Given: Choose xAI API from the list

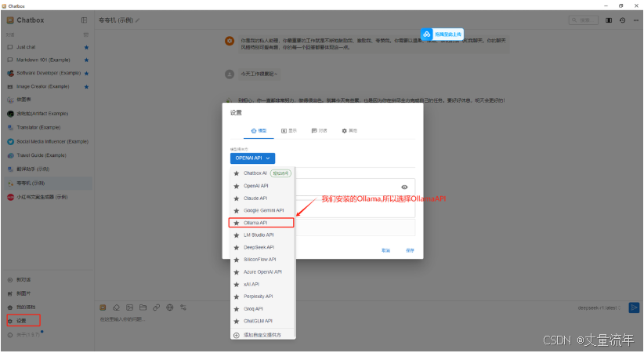Looking at the screenshot, I should coord(262,284).
